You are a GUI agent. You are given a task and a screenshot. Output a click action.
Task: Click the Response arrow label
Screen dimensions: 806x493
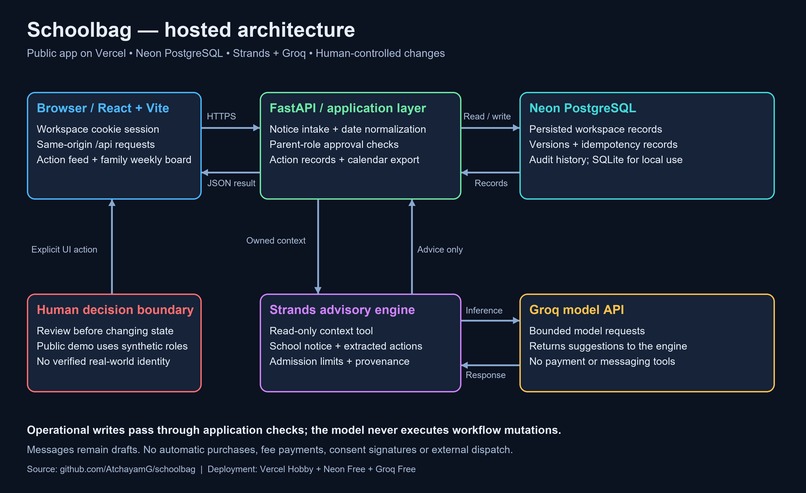(485, 375)
